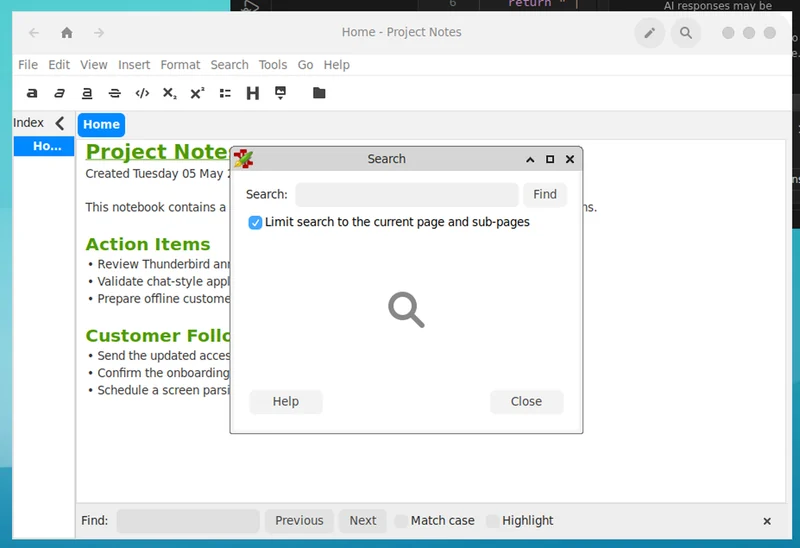
Task: Toggle edit mode pencil icon
Action: [649, 33]
